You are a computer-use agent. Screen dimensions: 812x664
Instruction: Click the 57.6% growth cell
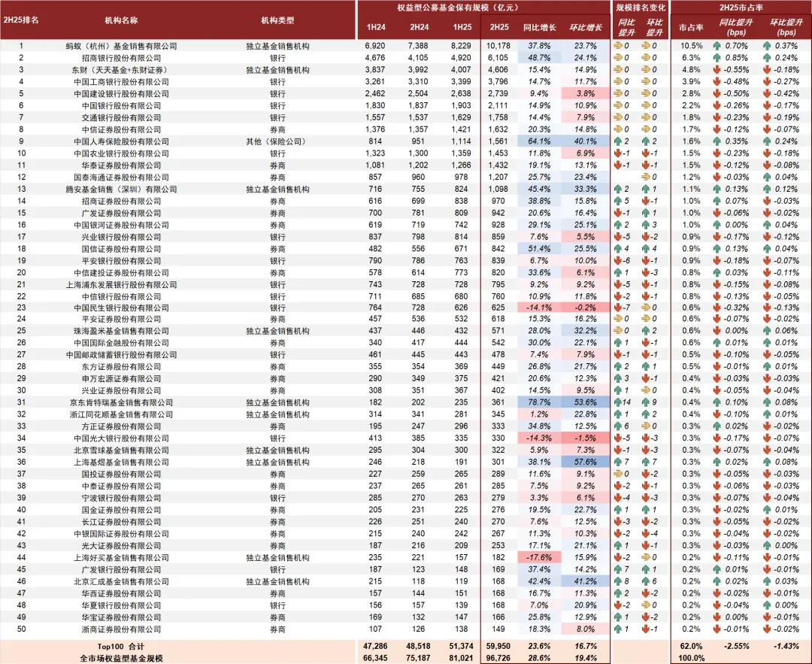click(585, 462)
